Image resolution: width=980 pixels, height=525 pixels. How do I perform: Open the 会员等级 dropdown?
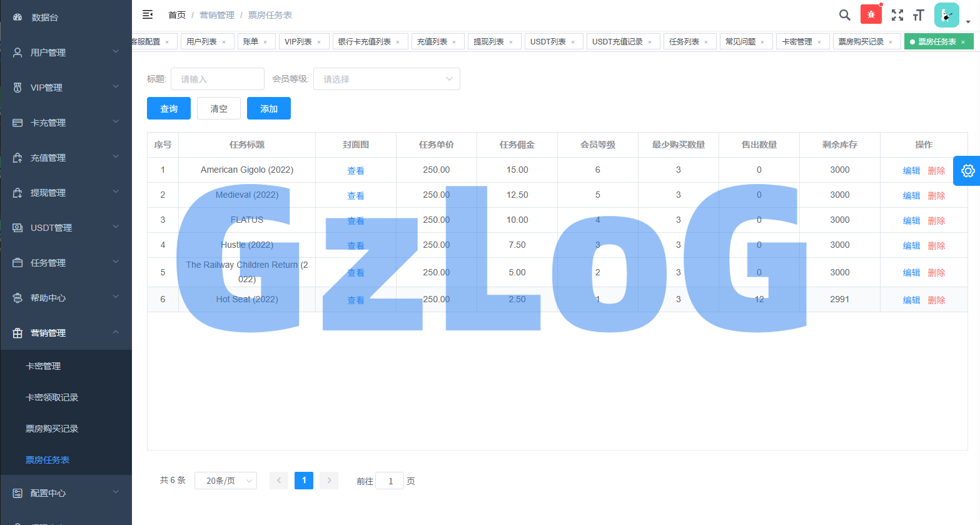386,79
